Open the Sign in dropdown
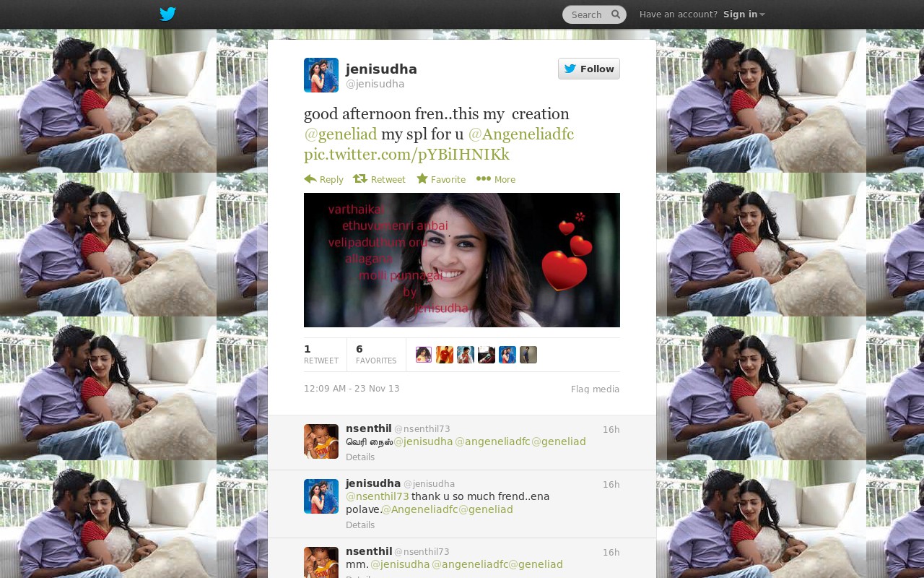Image resolution: width=924 pixels, height=578 pixels. point(744,14)
